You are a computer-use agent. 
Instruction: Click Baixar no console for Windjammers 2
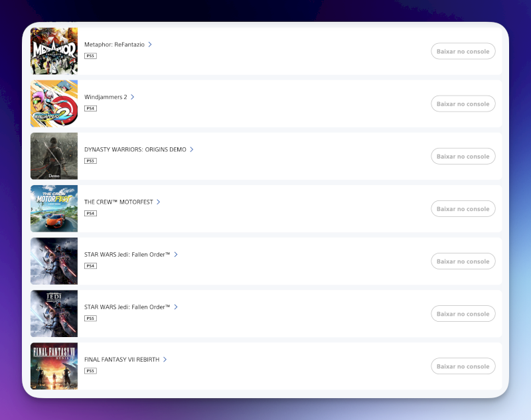463,104
